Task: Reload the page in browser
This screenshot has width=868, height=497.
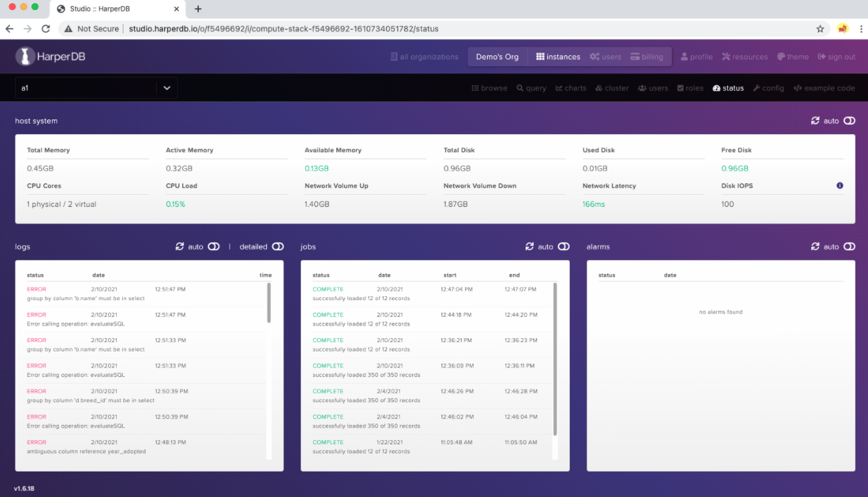Action: pos(45,29)
